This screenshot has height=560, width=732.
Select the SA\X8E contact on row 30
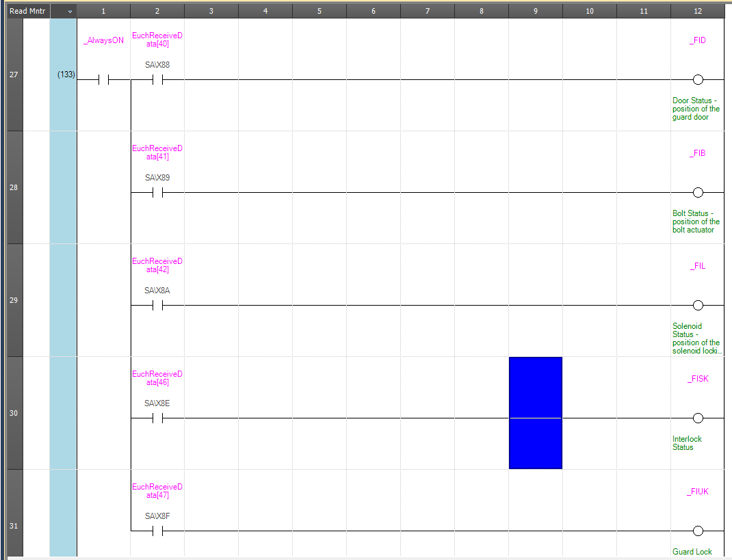157,418
